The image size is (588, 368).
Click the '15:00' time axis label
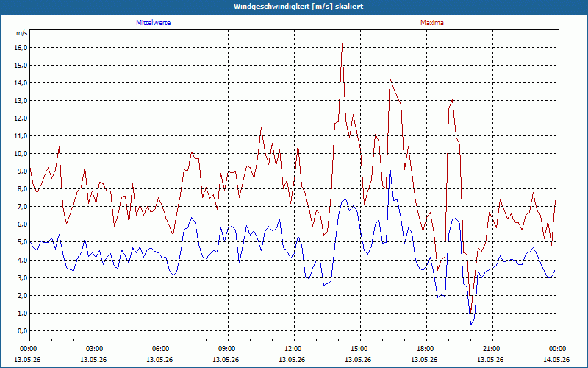[x=360, y=349]
